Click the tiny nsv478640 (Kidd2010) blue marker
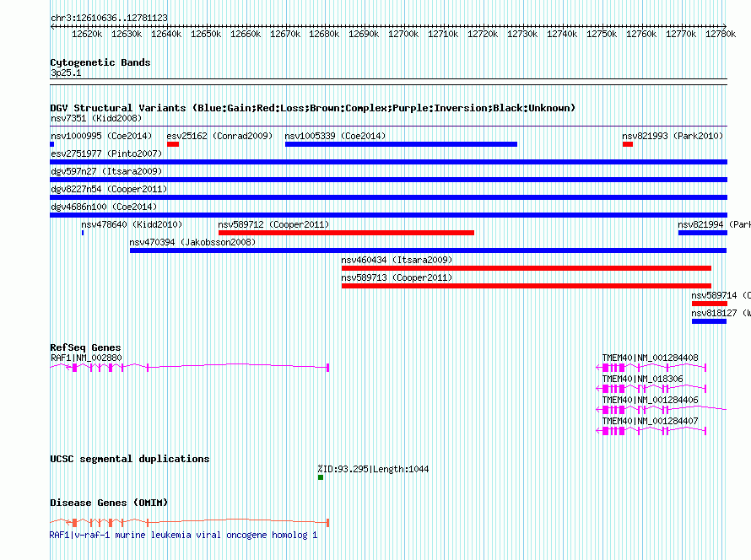 pos(83,233)
